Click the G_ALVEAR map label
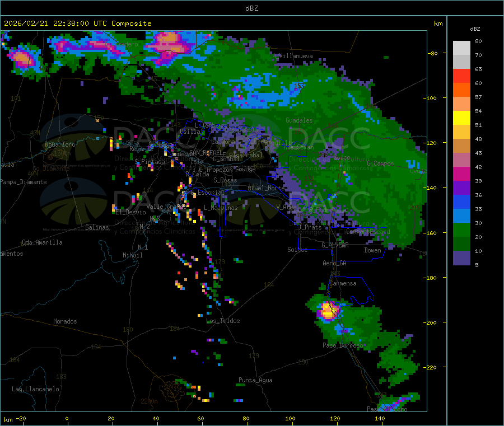The image size is (504, 426). 335,245
